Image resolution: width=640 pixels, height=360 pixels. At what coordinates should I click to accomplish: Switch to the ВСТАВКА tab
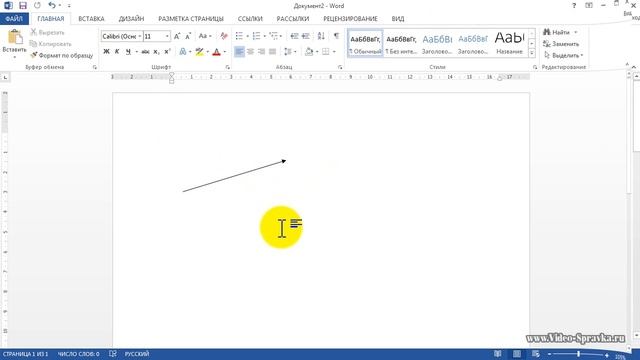pos(91,19)
